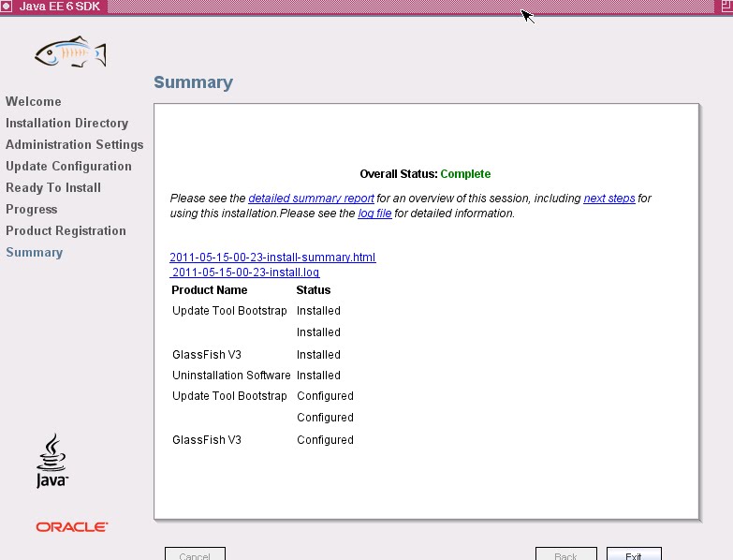Image resolution: width=733 pixels, height=560 pixels.
Task: Select the Progress step in sidebar
Action: [31, 209]
